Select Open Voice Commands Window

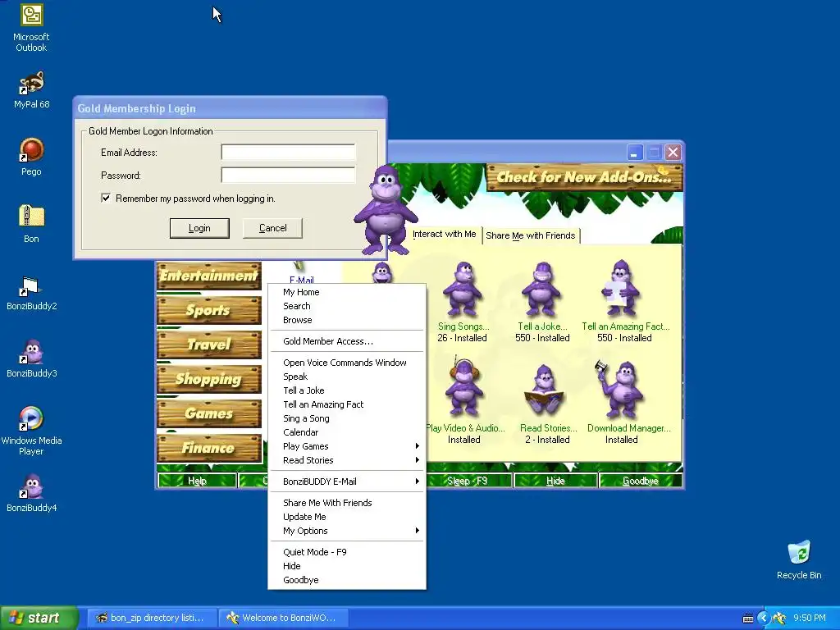347,363
